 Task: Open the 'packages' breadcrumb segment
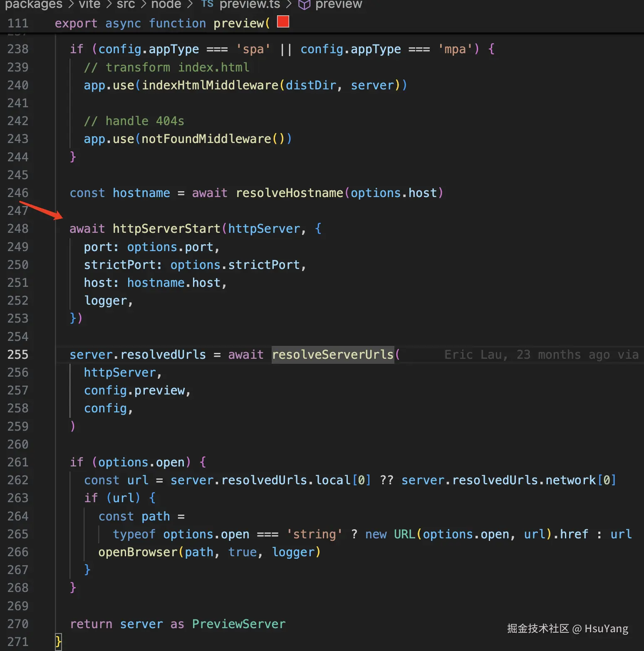click(33, 4)
